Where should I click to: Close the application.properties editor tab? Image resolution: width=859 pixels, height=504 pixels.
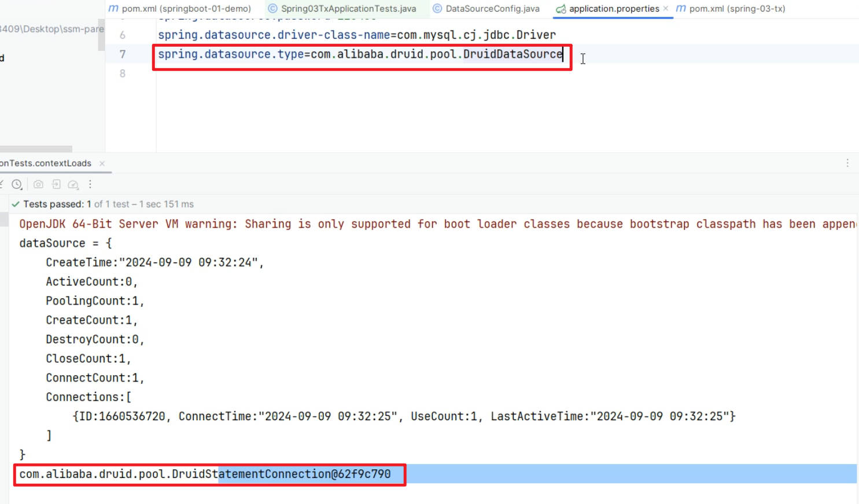tap(666, 9)
